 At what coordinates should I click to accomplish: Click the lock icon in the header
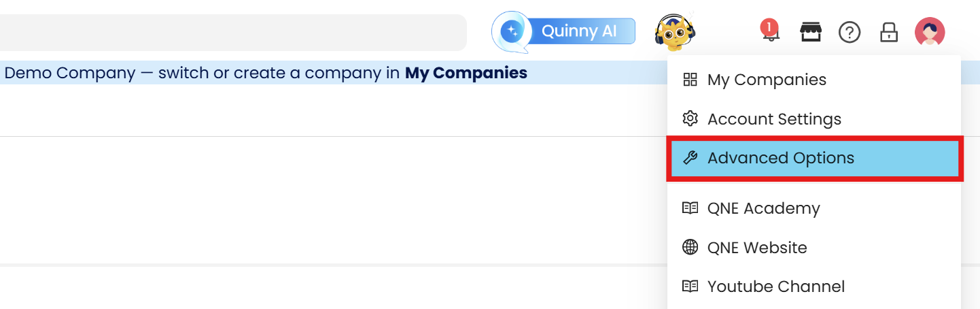tap(889, 32)
